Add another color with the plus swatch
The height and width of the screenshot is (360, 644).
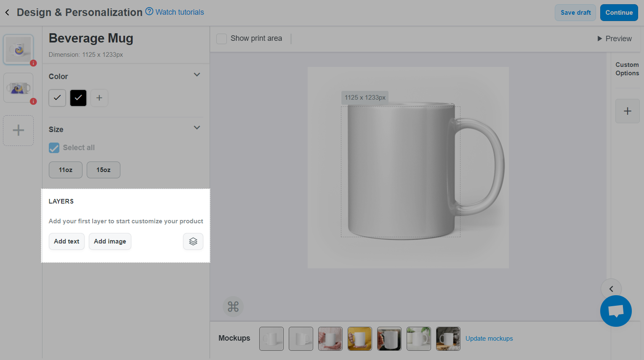pos(99,98)
